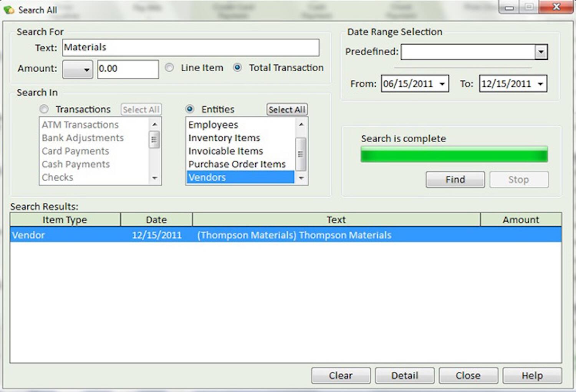Select the Line Item radio button
This screenshot has height=392, width=576.
tap(169, 68)
